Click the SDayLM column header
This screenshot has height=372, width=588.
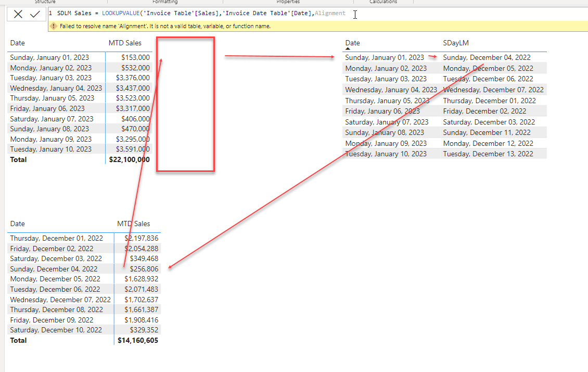coord(456,43)
